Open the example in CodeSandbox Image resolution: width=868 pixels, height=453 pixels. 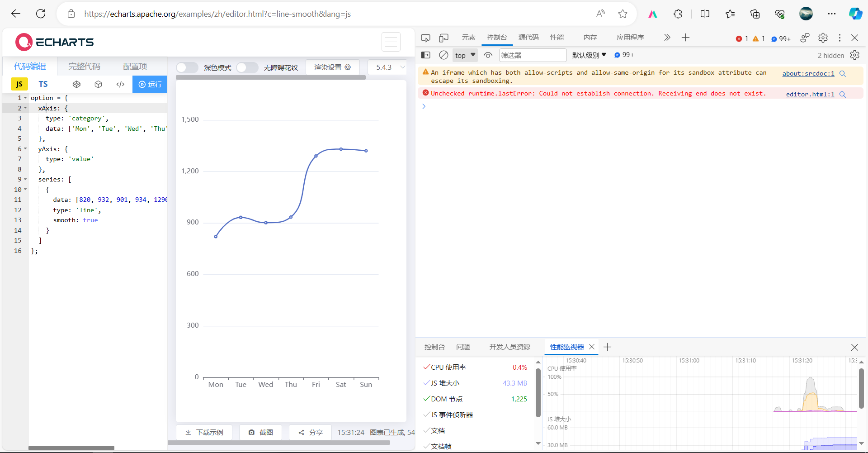[x=98, y=84]
